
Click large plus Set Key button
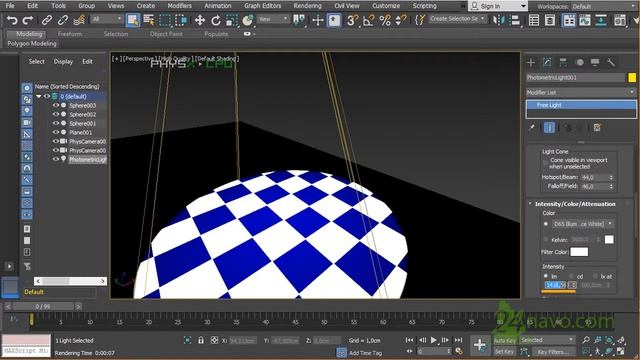point(480,345)
